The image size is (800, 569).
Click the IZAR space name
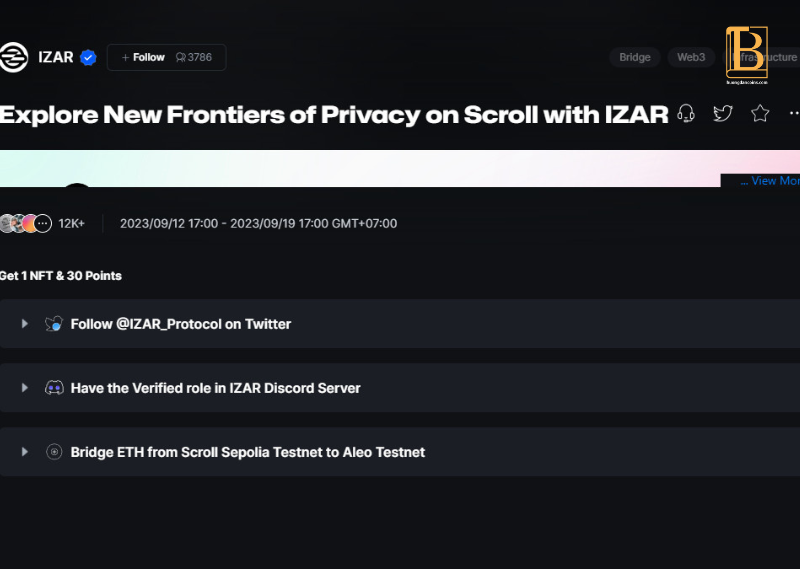point(56,57)
